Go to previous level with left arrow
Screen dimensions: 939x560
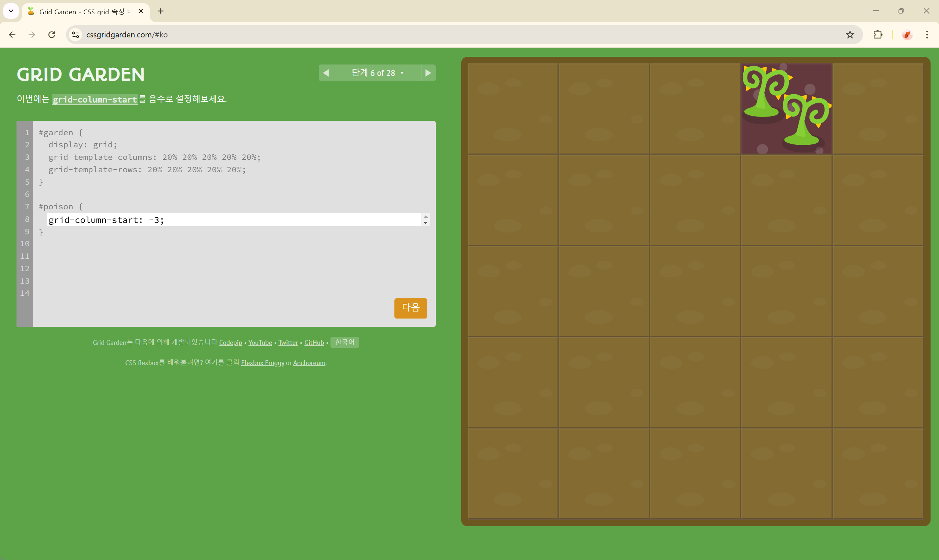[x=326, y=73]
